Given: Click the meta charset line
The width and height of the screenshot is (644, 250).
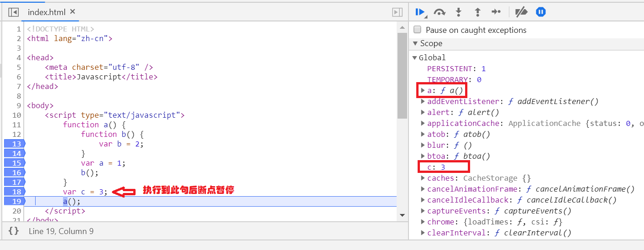Looking at the screenshot, I should pyautogui.click(x=99, y=67).
